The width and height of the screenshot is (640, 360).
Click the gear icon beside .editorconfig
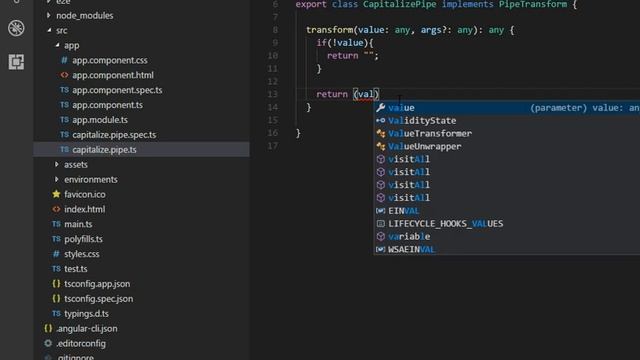(x=48, y=343)
